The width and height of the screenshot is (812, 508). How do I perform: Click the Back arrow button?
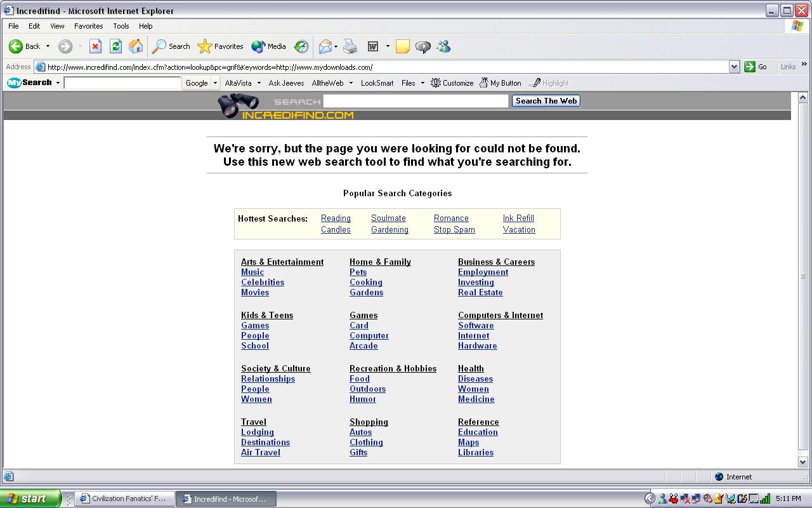(x=24, y=46)
